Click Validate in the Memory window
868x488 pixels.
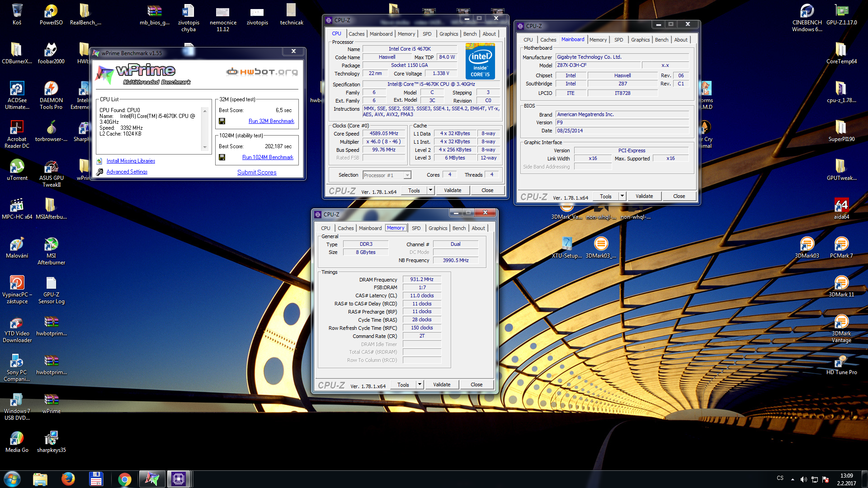click(x=442, y=385)
